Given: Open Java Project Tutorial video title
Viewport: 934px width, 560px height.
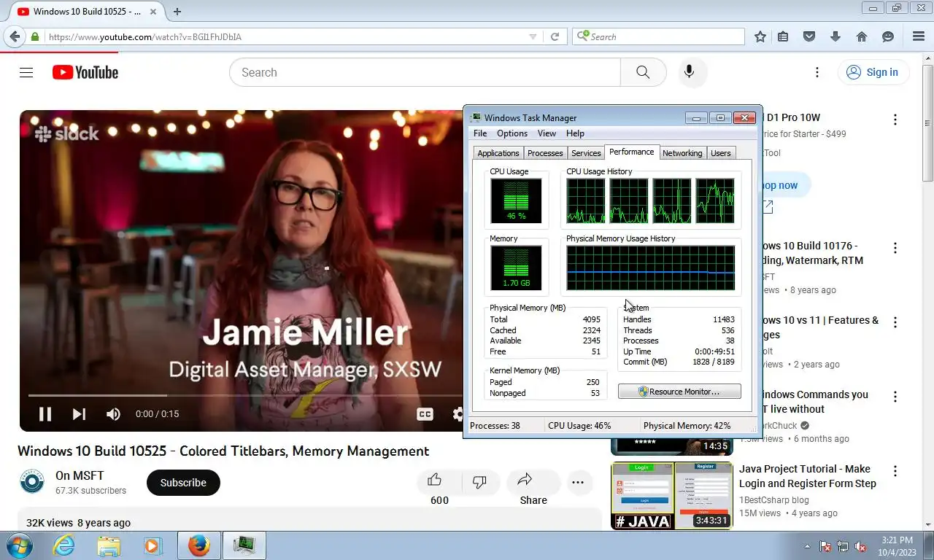Looking at the screenshot, I should click(808, 476).
